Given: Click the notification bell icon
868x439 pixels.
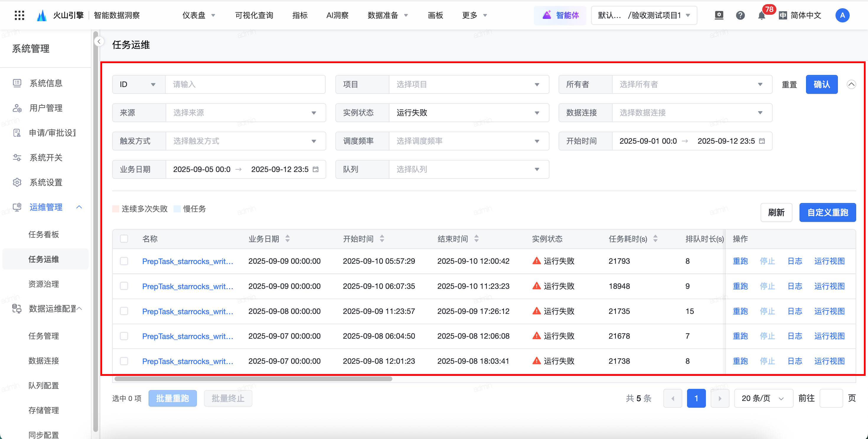Looking at the screenshot, I should coord(761,15).
